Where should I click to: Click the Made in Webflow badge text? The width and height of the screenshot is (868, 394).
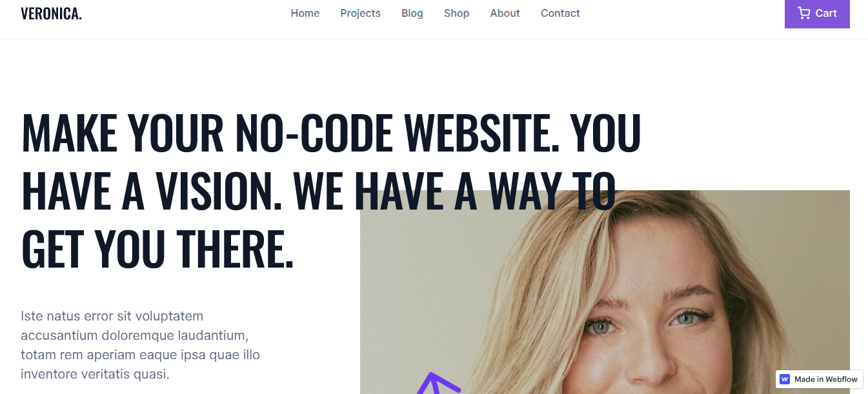coord(826,379)
